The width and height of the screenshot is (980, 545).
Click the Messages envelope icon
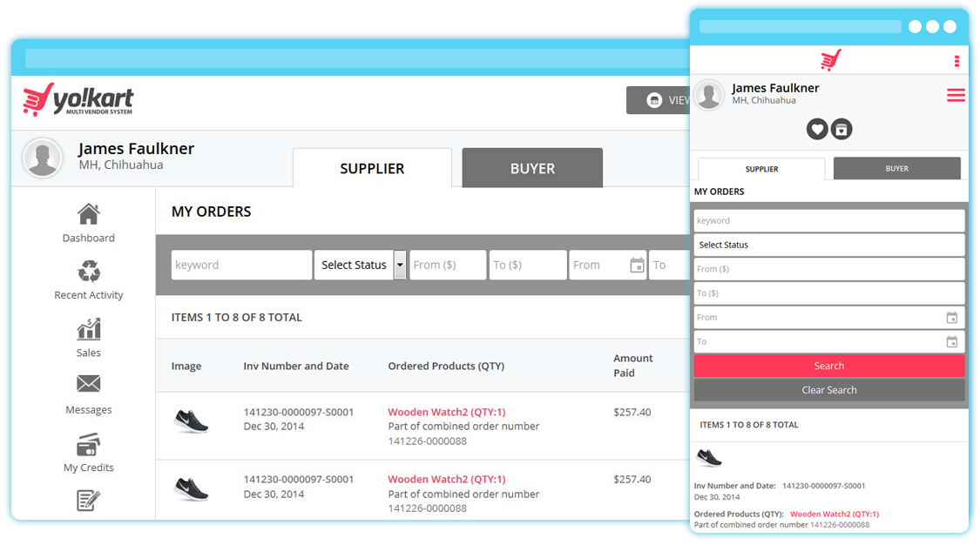coord(88,384)
